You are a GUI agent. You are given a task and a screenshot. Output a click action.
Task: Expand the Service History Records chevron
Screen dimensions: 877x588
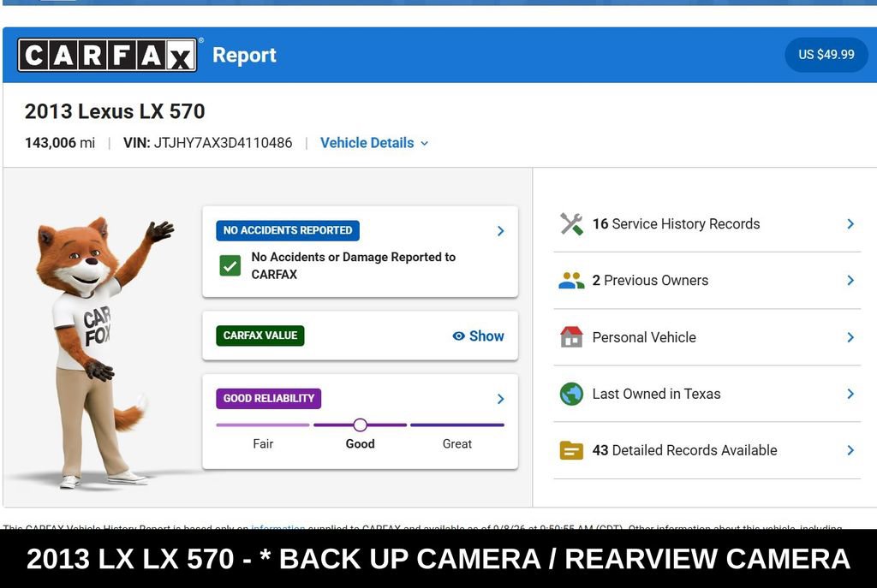coord(850,224)
